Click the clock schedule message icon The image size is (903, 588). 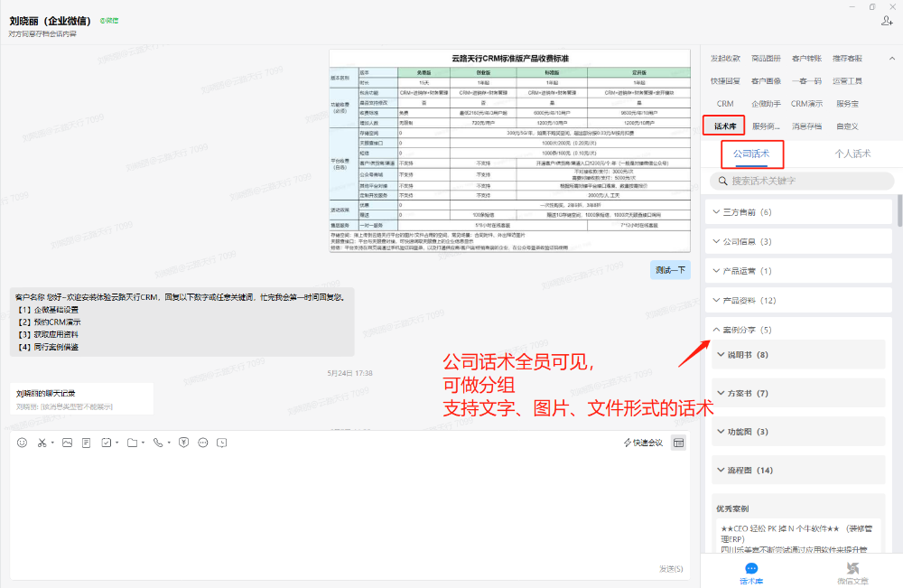coord(222,443)
